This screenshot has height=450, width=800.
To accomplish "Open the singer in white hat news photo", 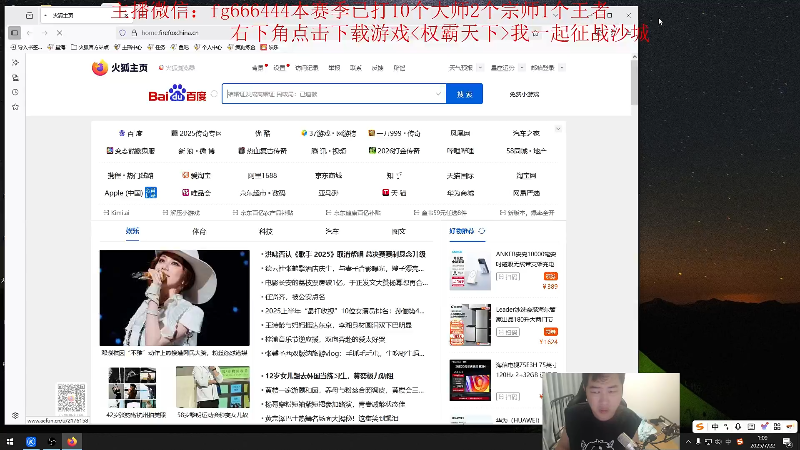I will (174, 297).
